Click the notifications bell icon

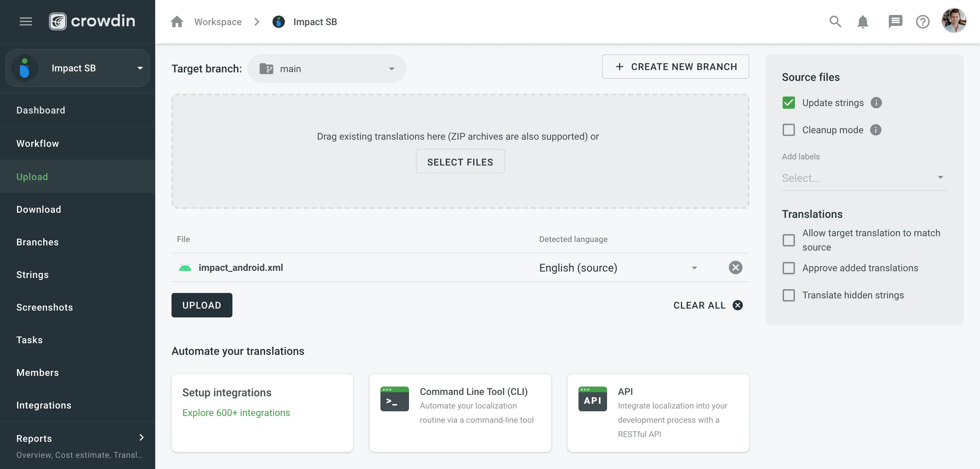[x=863, y=21]
